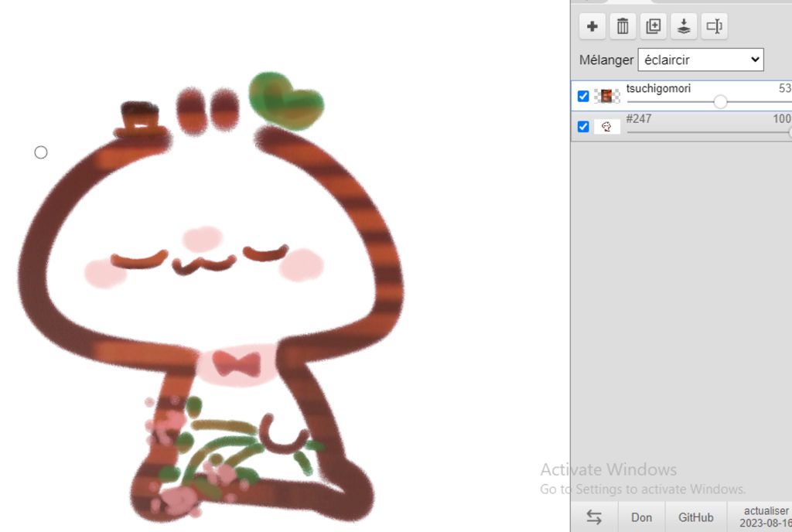
Task: Click the actualiser 2023-08-16 button
Action: [760, 517]
